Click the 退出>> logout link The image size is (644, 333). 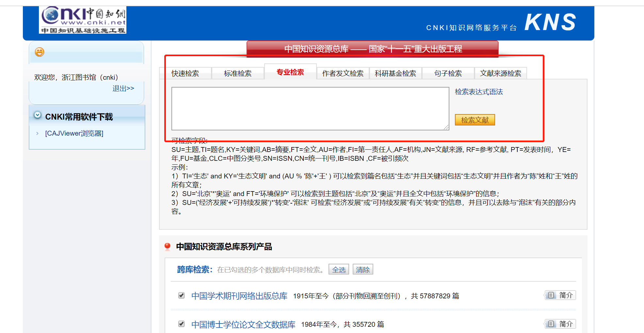point(123,89)
